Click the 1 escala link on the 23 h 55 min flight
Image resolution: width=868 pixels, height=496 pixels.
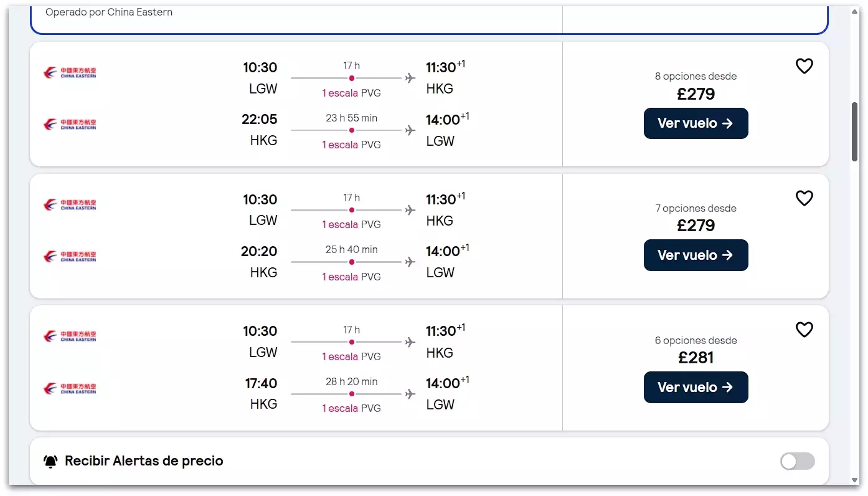pos(340,145)
